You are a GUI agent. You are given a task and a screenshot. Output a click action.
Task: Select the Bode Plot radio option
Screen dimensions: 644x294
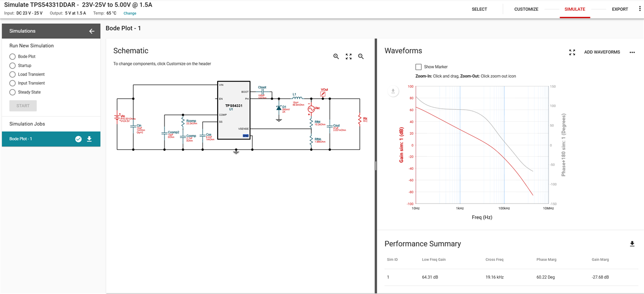point(13,56)
